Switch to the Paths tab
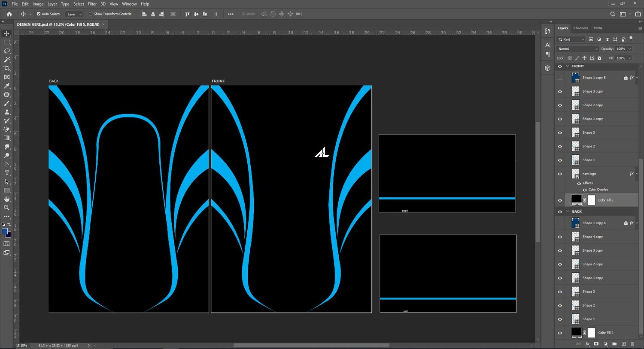The height and width of the screenshot is (349, 644). [598, 28]
